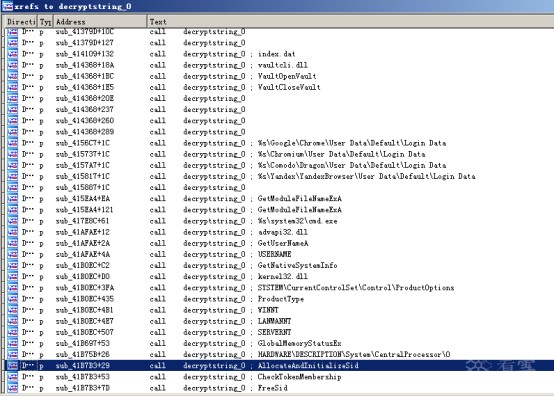Click the CheckTokenMembership comment text
554x396 pixels.
coord(300,377)
